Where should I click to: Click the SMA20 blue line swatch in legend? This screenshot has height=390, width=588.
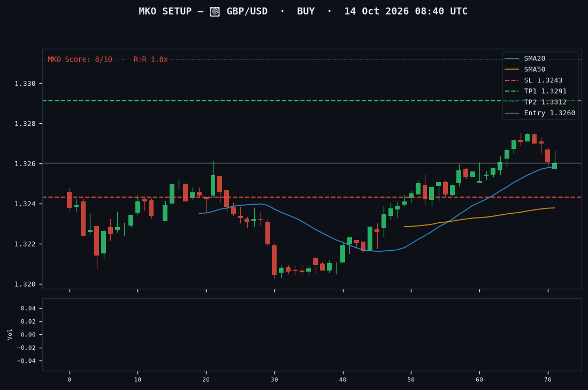point(512,58)
